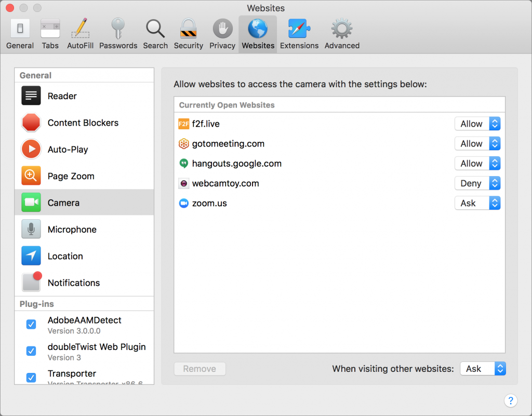Select the doubleTwist Web Plugin name
Image resolution: width=532 pixels, height=416 pixels.
[97, 347]
